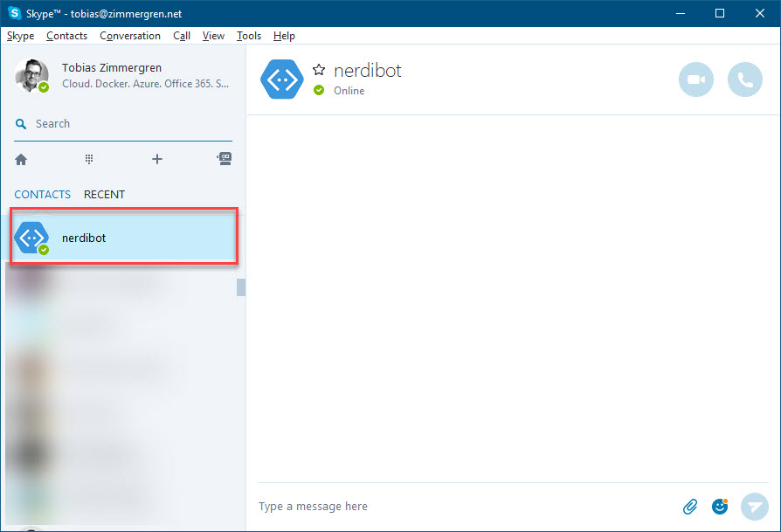Attach a file with paperclip icon
Image resolution: width=781 pixels, height=532 pixels.
pos(690,507)
